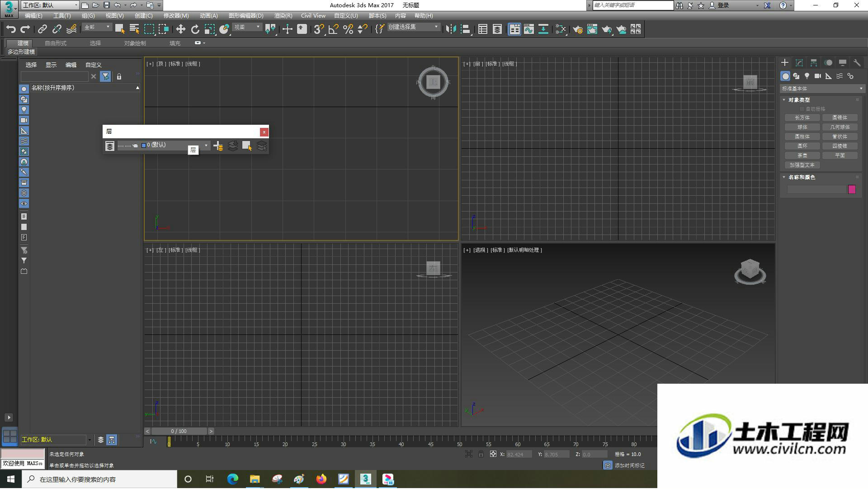Switch to the Modify command panel tab

799,63
